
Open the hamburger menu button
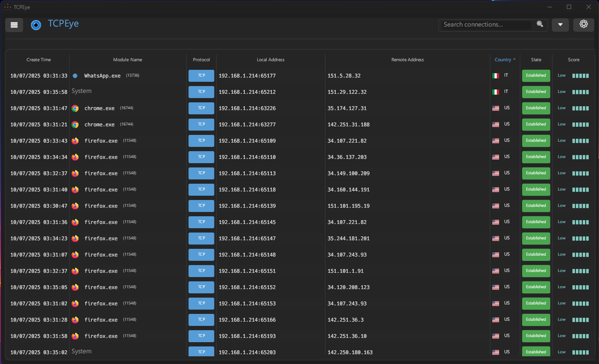pyautogui.click(x=14, y=25)
